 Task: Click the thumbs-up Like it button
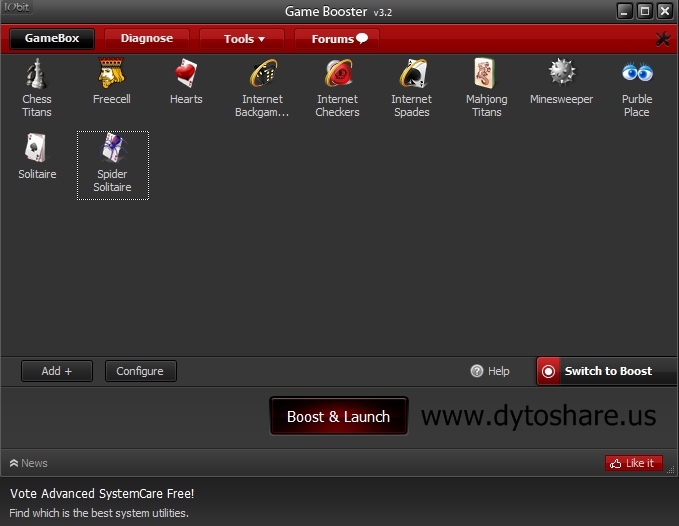[x=634, y=463]
